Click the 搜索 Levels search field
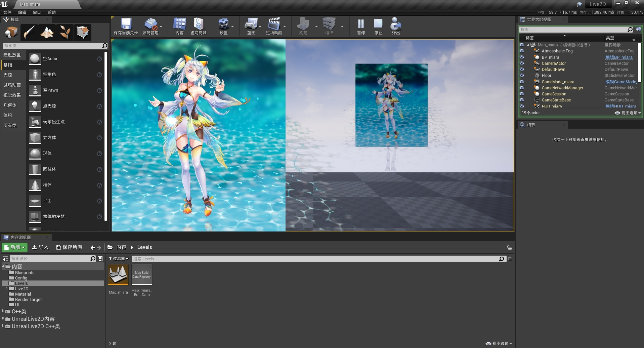Image resolution: width=644 pixels, height=348 pixels. click(x=318, y=259)
